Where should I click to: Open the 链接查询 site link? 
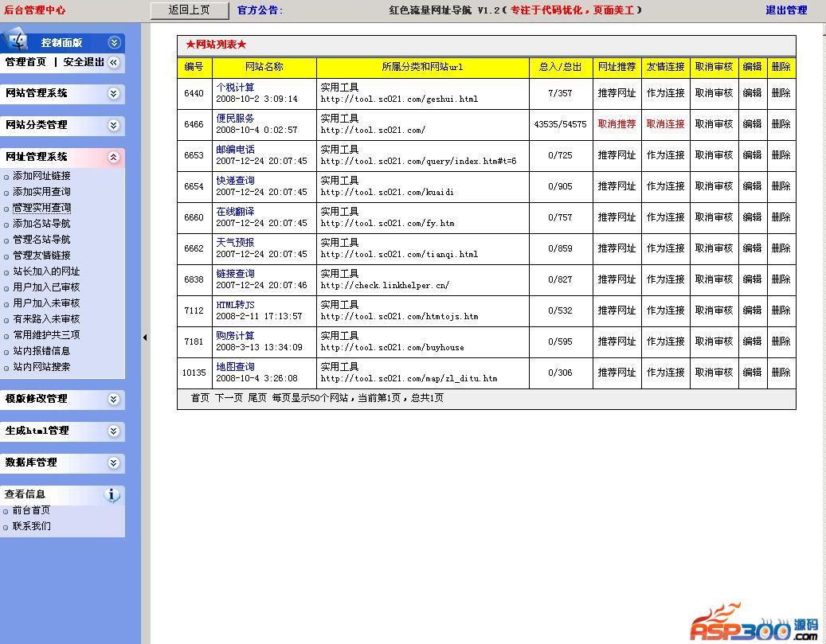(235, 274)
